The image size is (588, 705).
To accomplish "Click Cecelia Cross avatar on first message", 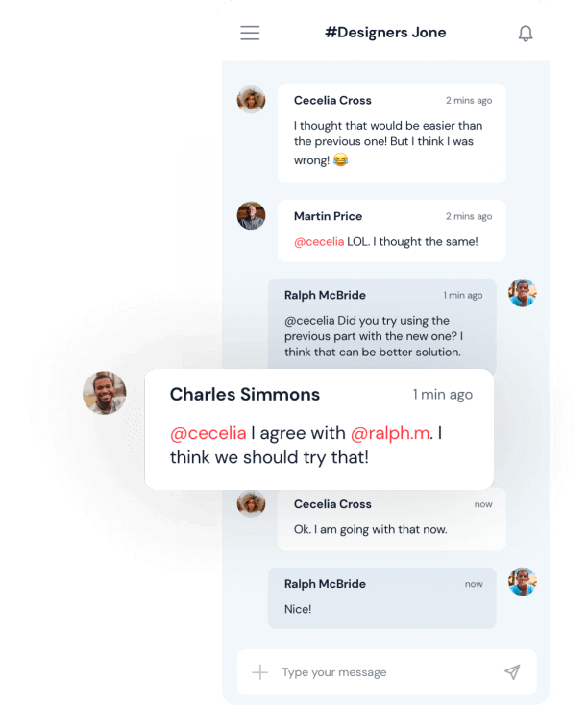I will pyautogui.click(x=251, y=99).
